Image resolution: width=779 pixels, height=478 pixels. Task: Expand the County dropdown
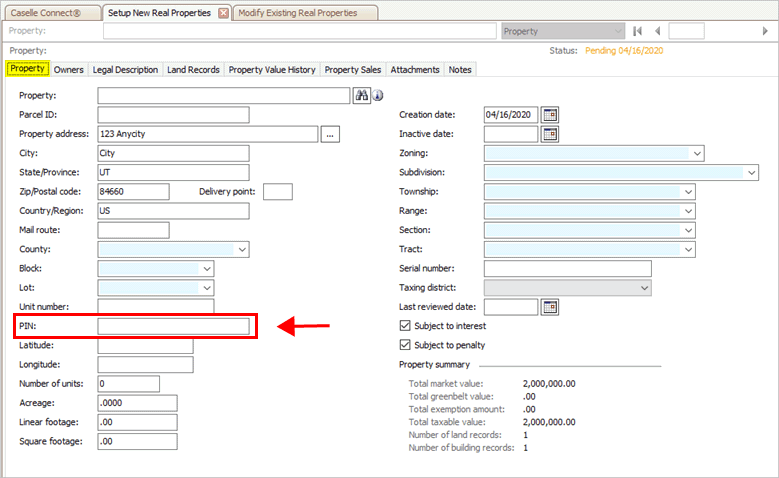[x=242, y=249]
